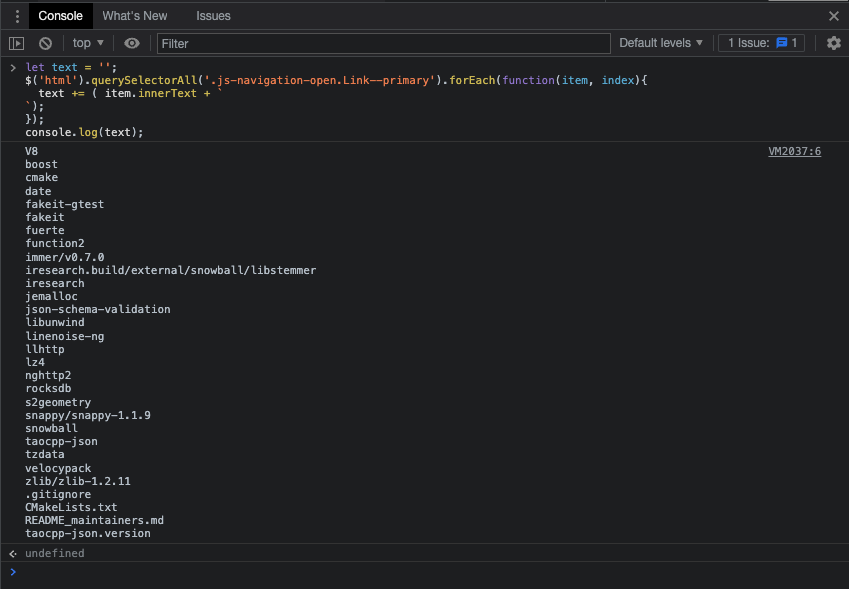Select the 'fuerte' output line
The image size is (849, 589).
[44, 230]
